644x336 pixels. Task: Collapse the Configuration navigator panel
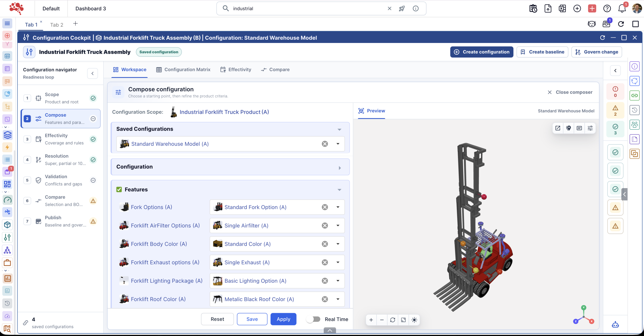93,73
